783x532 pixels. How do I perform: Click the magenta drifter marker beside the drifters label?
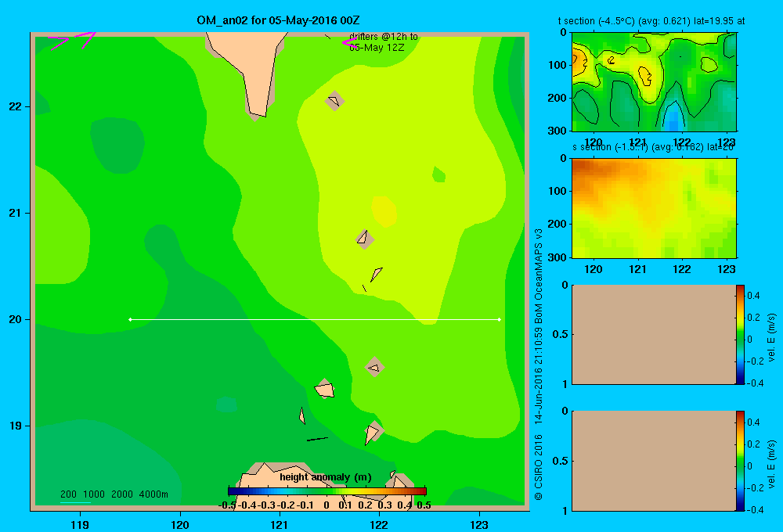point(348,43)
